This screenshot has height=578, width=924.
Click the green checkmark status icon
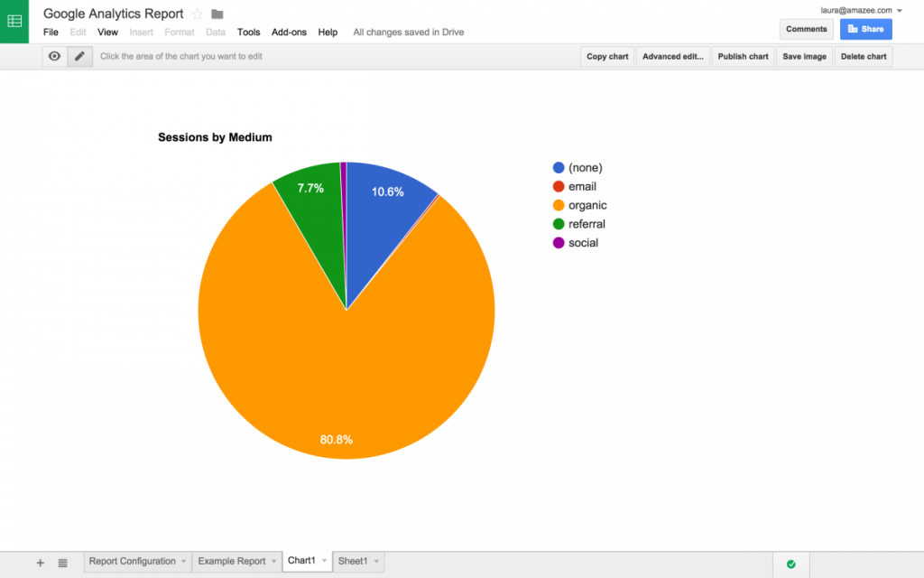[790, 564]
